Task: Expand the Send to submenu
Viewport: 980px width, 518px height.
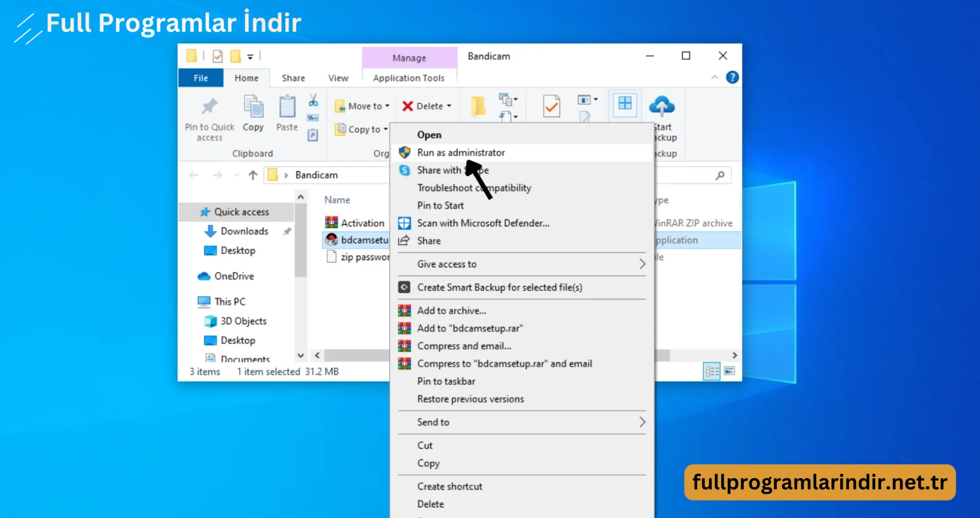Action: [x=522, y=422]
